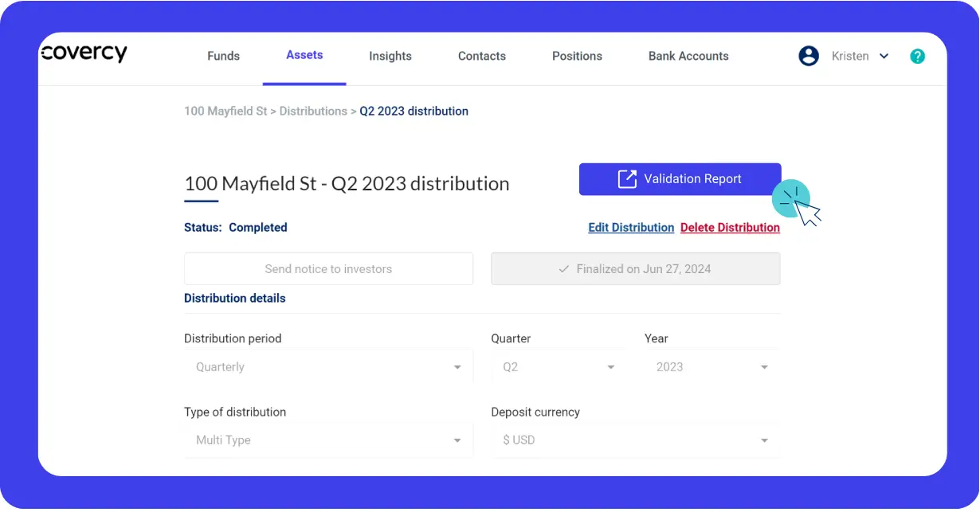Go to the Contacts tab

481,56
